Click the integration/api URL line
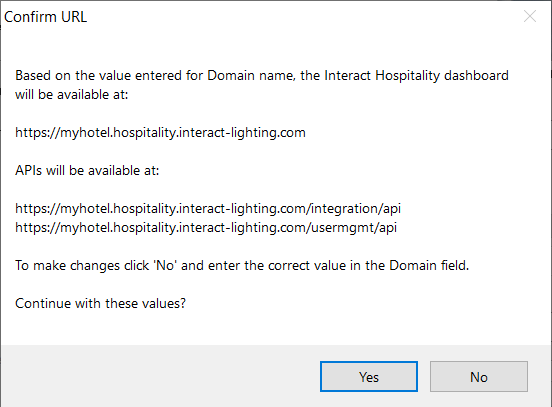Screen dimensions: 552x407 (x=208, y=209)
